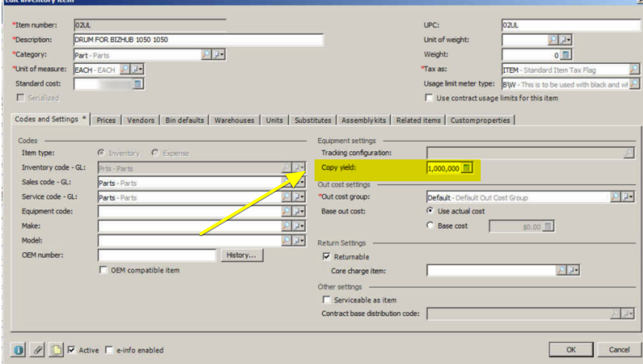Expand the Service code - GL dropdown arrow
643x364 pixels.
[x=299, y=197]
